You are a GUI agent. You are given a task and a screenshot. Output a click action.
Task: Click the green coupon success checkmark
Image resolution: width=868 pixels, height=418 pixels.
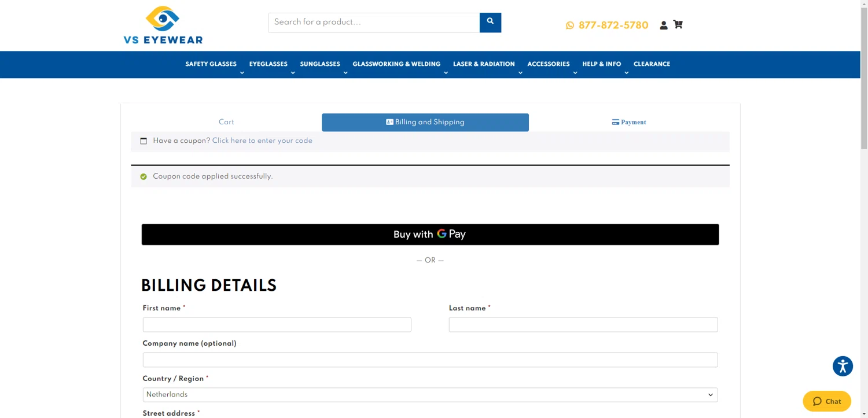[144, 176]
